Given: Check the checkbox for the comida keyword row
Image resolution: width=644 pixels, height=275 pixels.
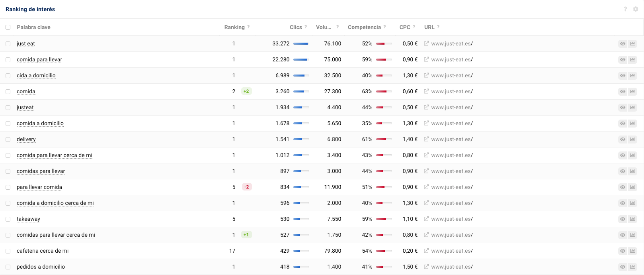Looking at the screenshot, I should click(8, 91).
